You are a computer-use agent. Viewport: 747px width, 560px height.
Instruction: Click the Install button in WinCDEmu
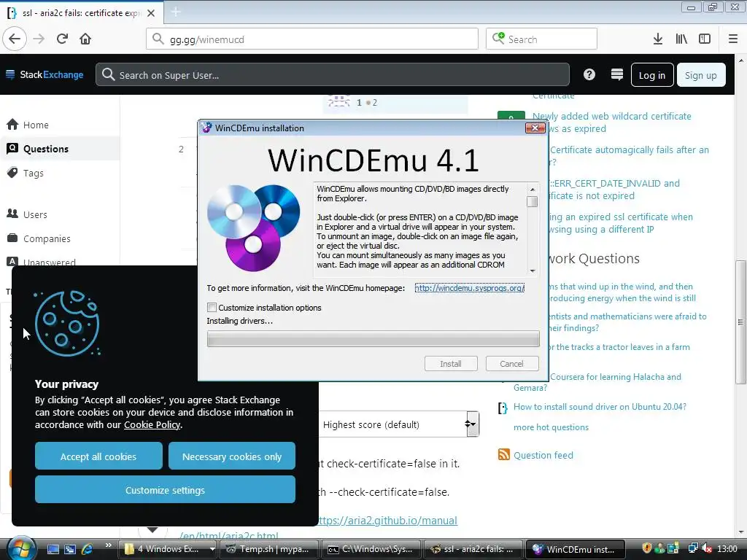pyautogui.click(x=451, y=364)
